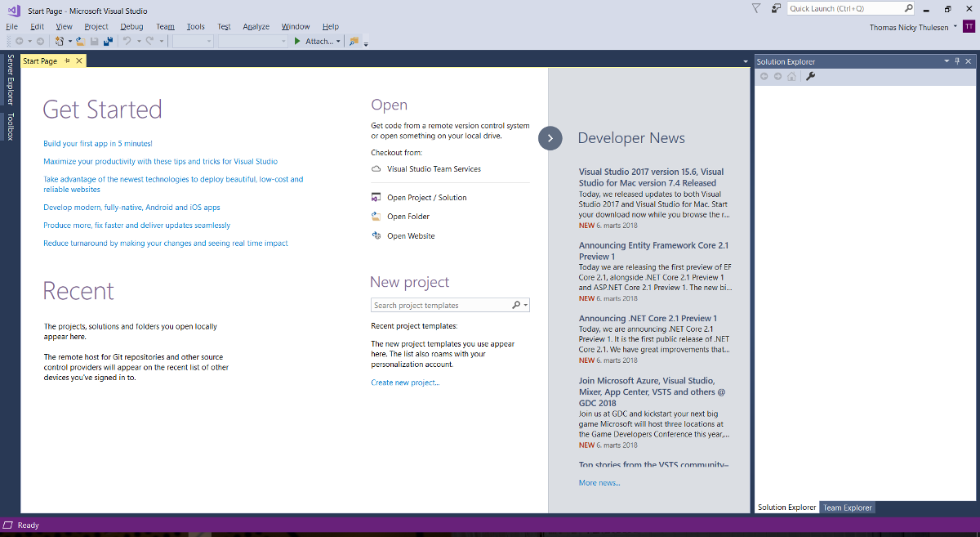Click Open Project / Solution

coord(426,198)
